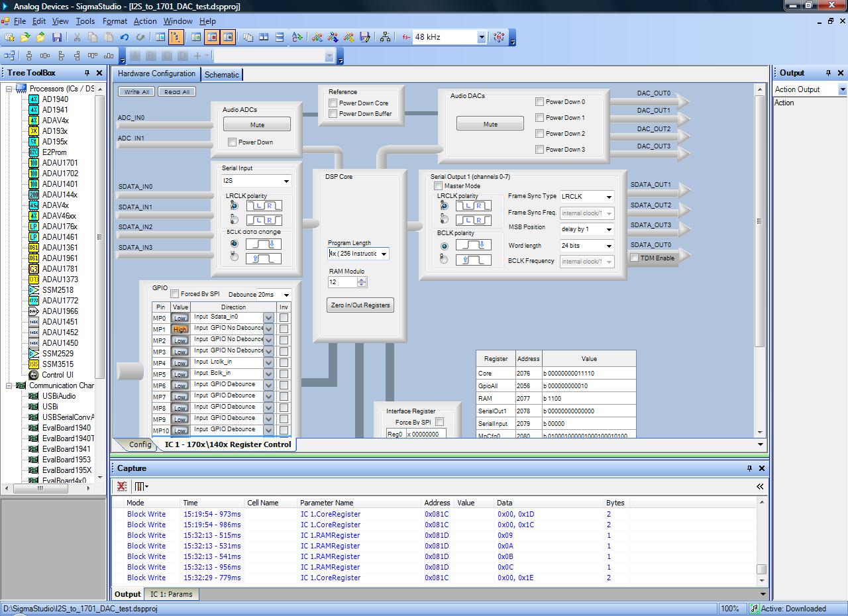848x616 pixels.
Task: Collapse Capture panel with double chevron icon
Action: pos(760,486)
